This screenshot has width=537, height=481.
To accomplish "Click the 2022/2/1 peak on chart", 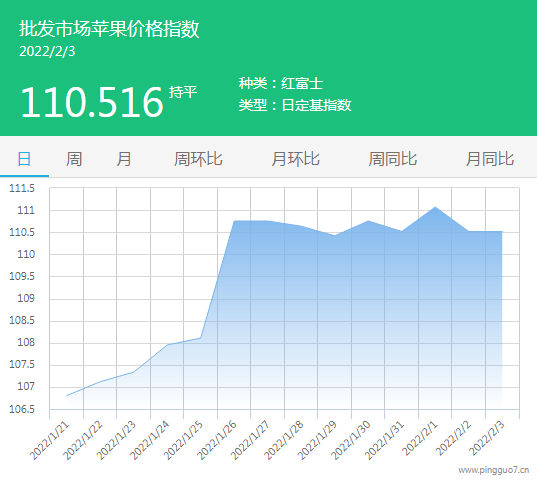I will click(435, 207).
